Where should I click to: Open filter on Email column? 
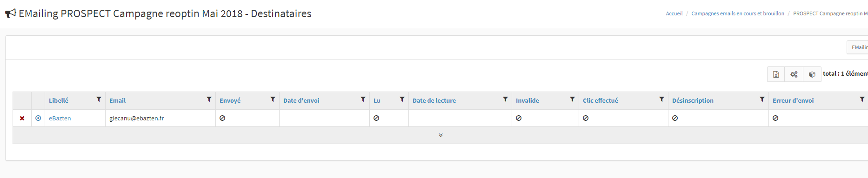209,99
